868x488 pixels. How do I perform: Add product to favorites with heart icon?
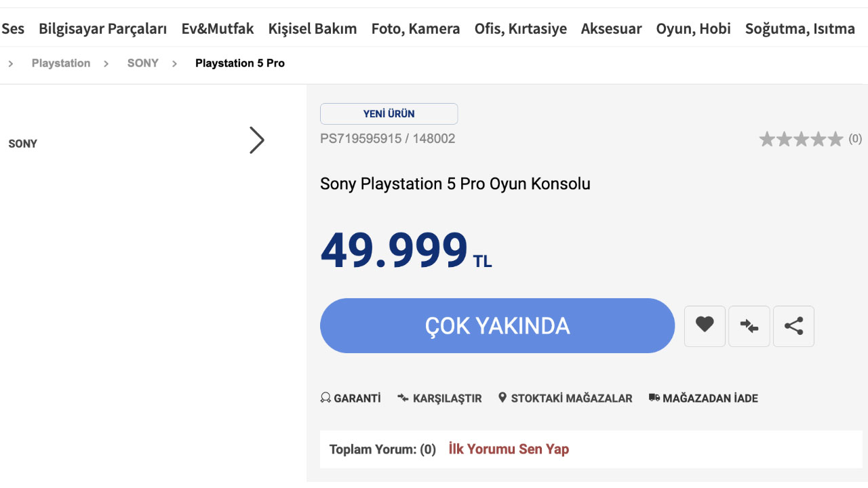click(705, 326)
